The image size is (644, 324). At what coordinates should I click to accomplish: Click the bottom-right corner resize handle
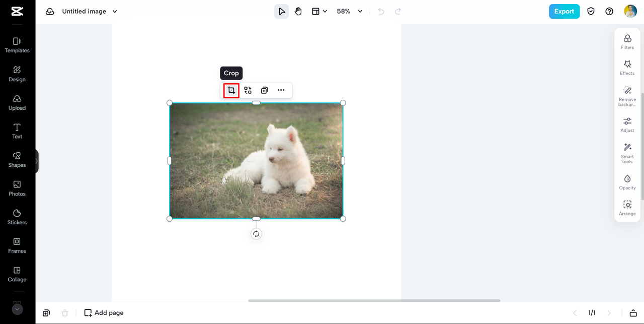[343, 219]
